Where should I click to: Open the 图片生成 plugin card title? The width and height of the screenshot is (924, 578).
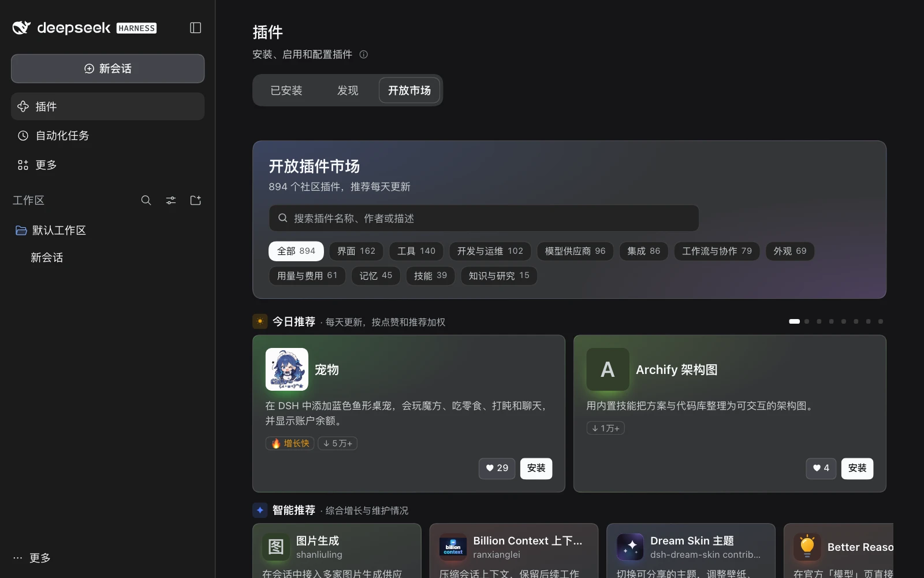coord(318,541)
